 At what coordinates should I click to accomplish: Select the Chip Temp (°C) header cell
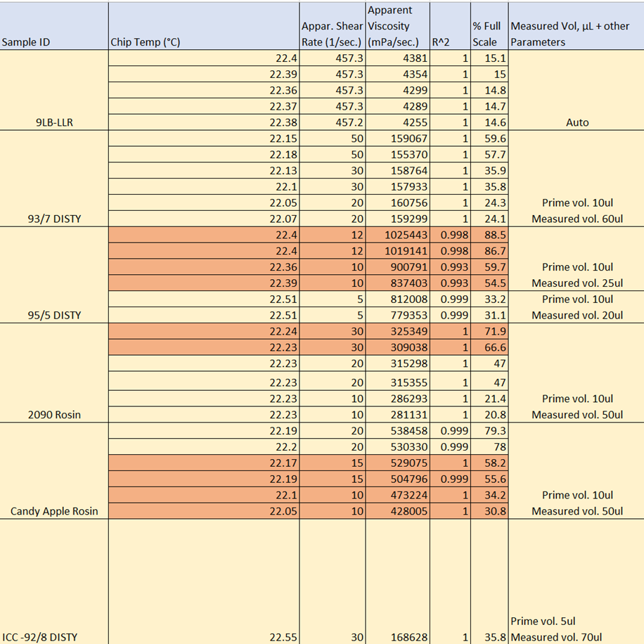tap(204, 26)
